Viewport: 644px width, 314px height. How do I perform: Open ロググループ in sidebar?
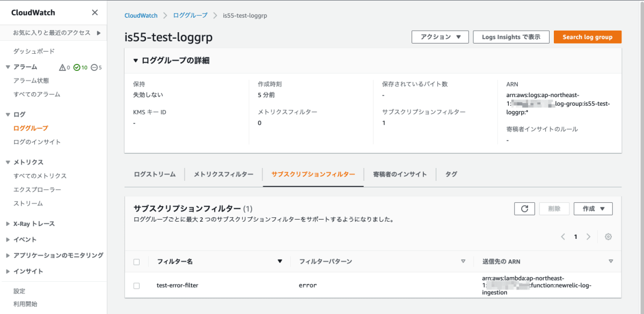pos(31,128)
